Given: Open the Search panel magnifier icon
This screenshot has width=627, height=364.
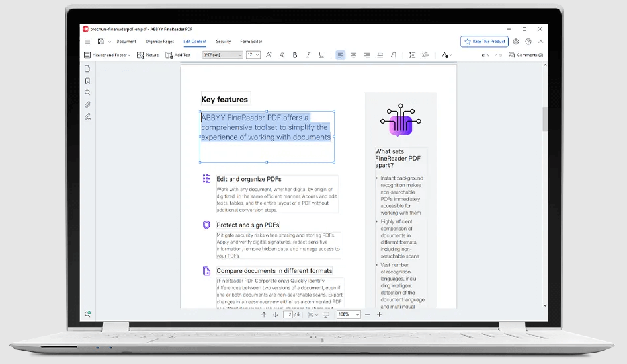Looking at the screenshot, I should (x=87, y=92).
